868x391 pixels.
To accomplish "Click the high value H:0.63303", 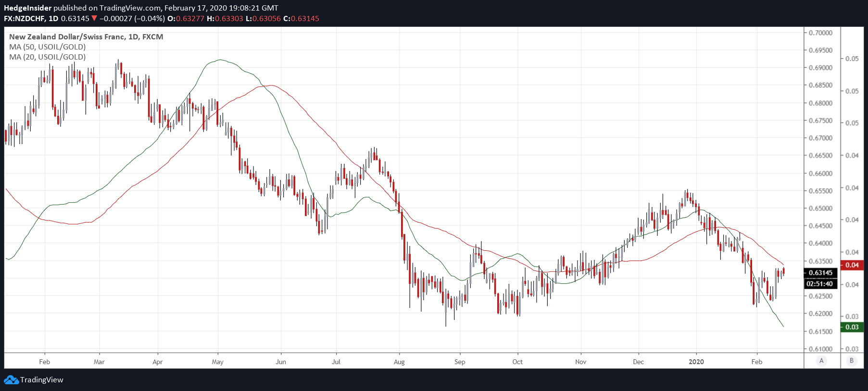I will (225, 19).
